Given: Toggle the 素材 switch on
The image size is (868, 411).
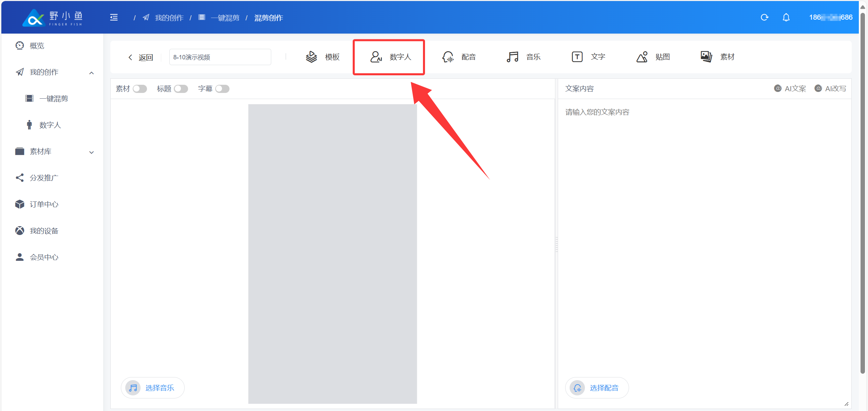Looking at the screenshot, I should click(140, 89).
